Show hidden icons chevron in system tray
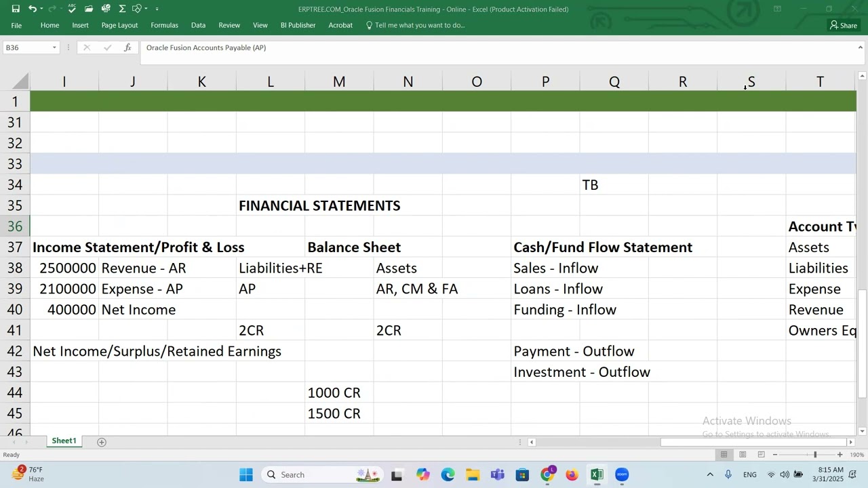The width and height of the screenshot is (868, 488). click(710, 474)
